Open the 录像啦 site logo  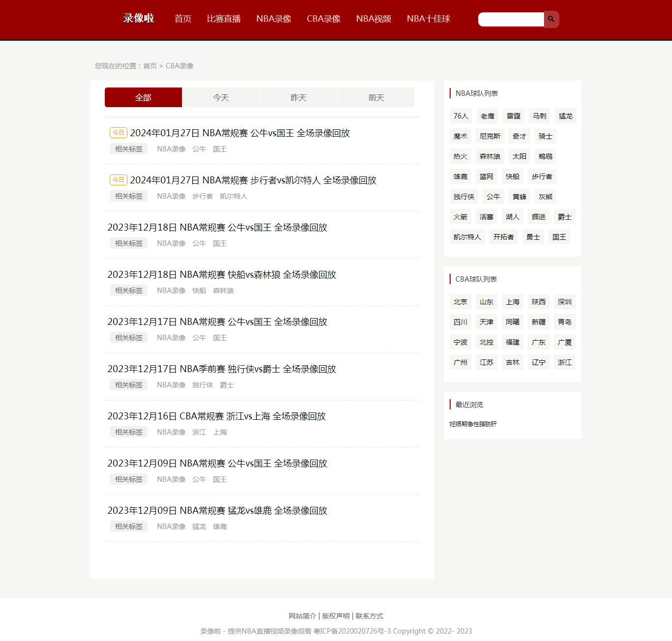(x=138, y=19)
